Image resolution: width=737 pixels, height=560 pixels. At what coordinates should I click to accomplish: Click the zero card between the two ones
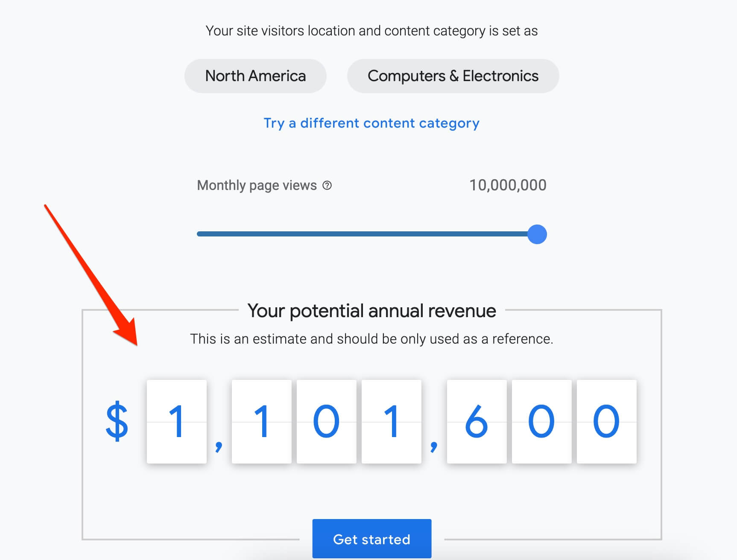[326, 422]
